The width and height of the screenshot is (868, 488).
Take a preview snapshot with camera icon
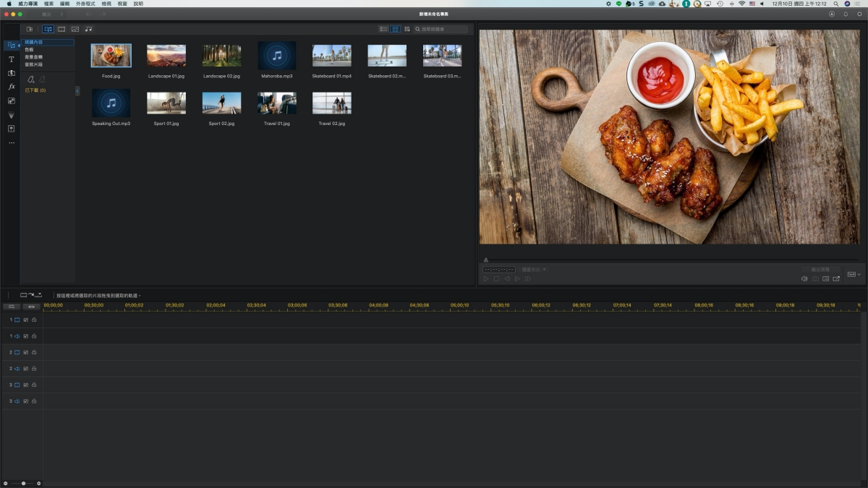click(x=815, y=278)
